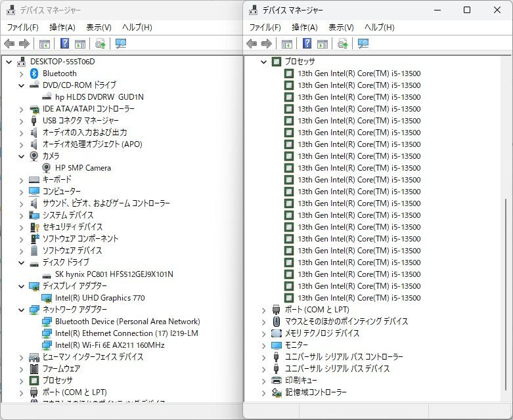Collapse the ディスク ドライブ category

click(x=21, y=262)
